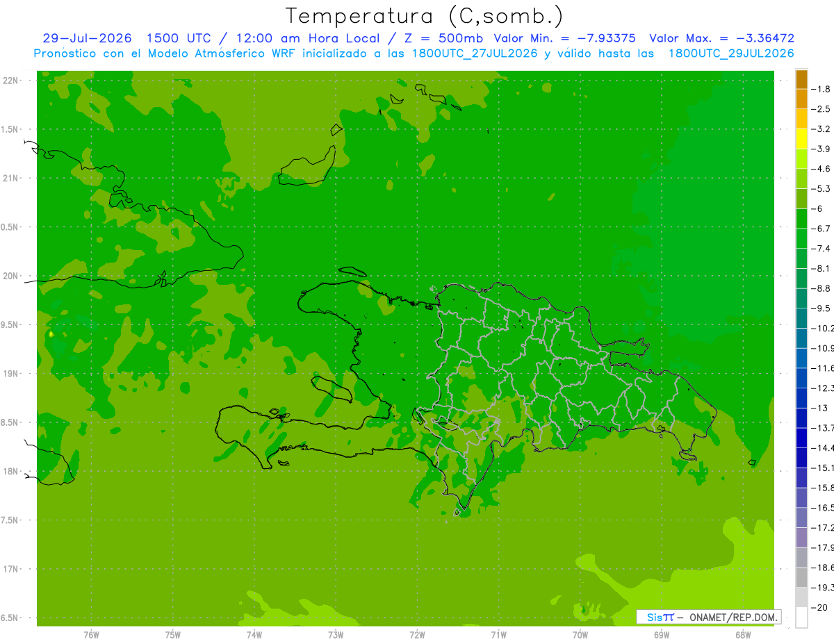Viewport: 834px width, 644px height.
Task: Click the '-8.8' colorbar value
Action: [820, 288]
